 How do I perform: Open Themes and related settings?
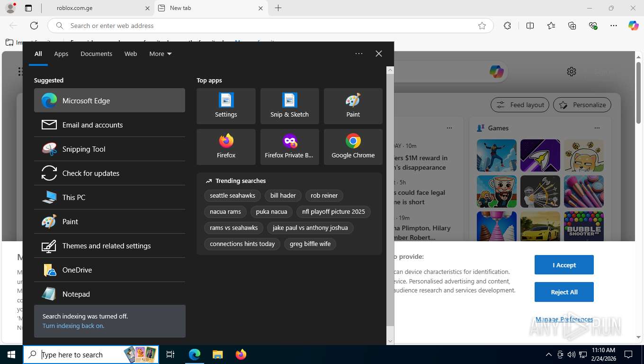[x=109, y=246]
